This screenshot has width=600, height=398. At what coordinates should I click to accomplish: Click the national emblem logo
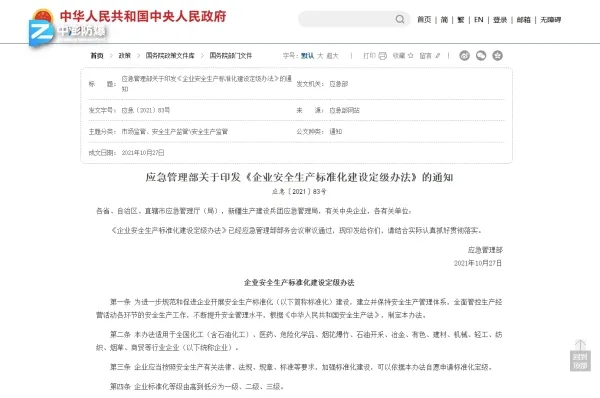[x=43, y=17]
